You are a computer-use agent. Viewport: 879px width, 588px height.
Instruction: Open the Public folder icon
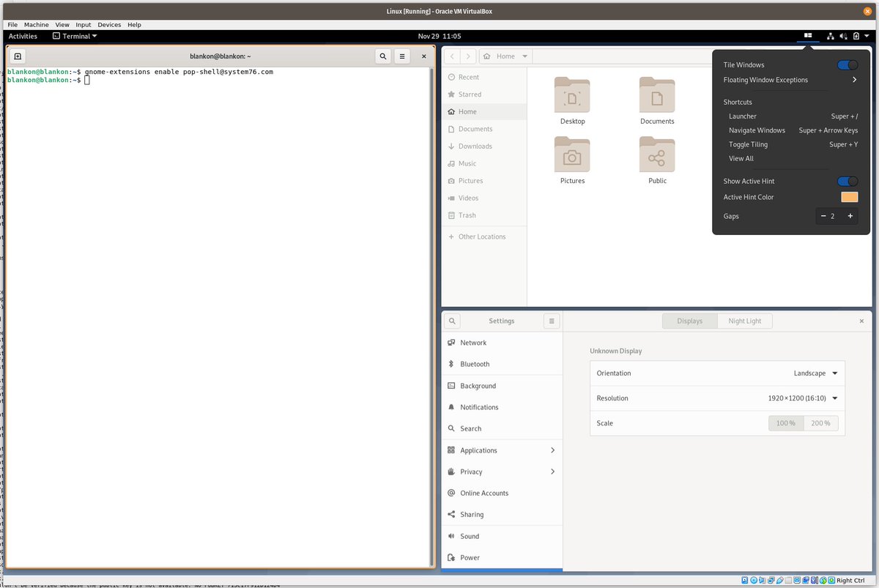pyautogui.click(x=657, y=154)
